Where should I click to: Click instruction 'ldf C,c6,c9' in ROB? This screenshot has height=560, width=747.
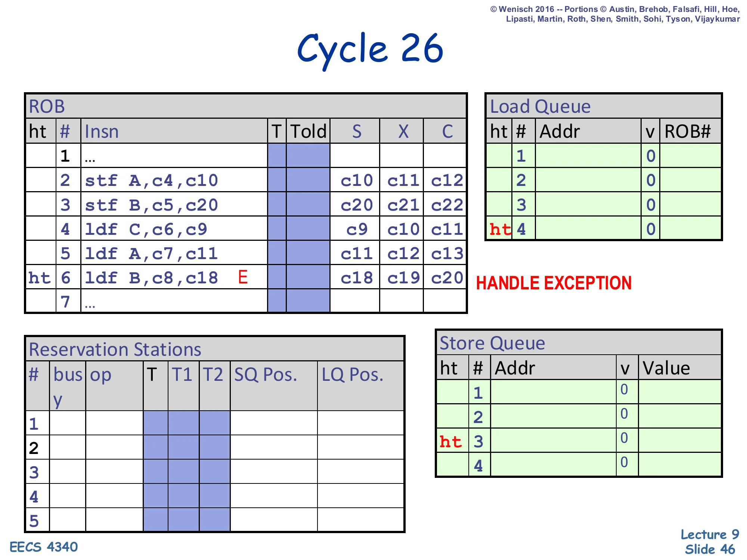146,229
